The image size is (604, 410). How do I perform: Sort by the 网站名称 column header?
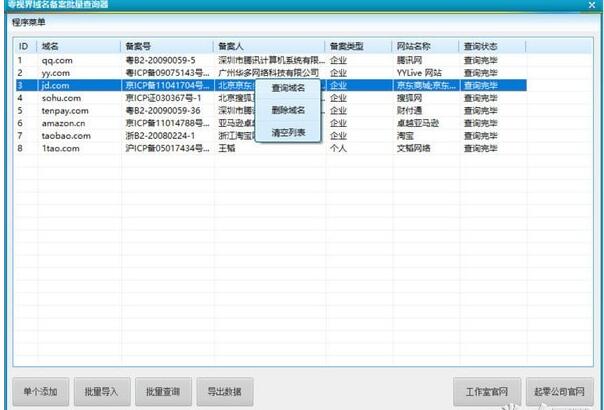[413, 46]
